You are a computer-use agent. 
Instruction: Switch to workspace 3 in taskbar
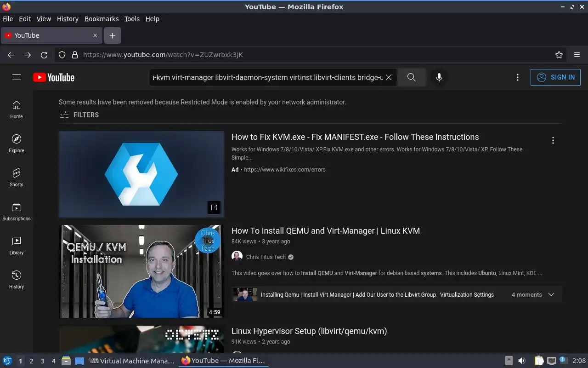42,361
